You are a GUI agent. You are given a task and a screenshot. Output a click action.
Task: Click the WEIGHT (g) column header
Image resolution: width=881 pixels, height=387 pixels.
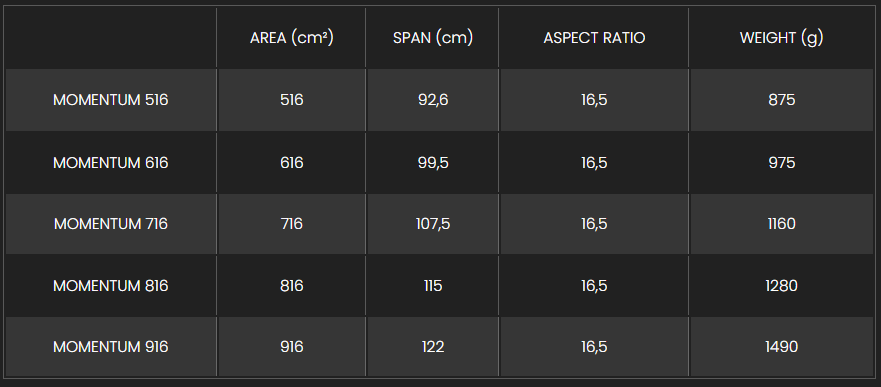tap(782, 38)
